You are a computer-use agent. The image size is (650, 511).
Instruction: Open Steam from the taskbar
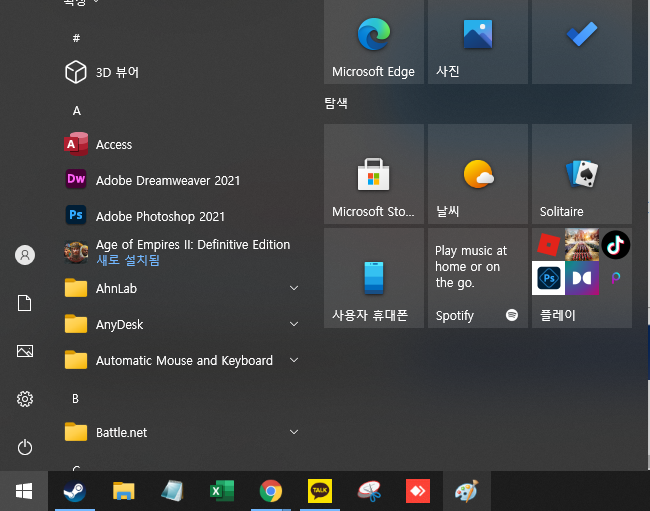coord(75,491)
